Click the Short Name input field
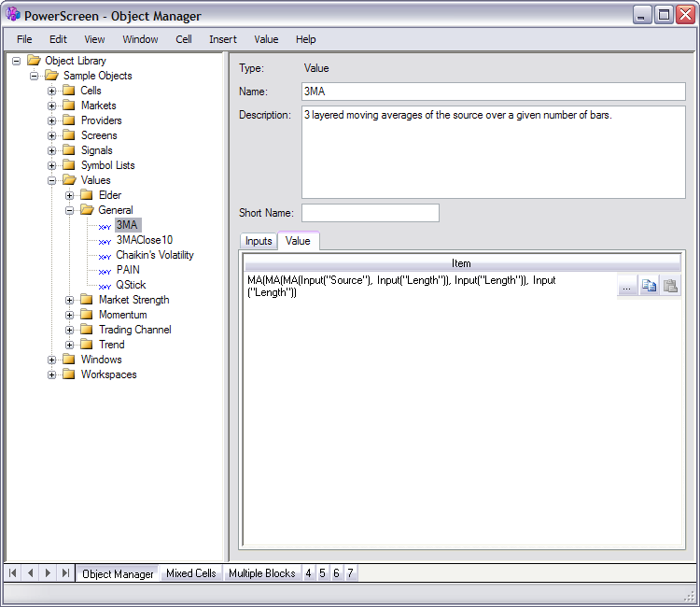 coord(370,213)
